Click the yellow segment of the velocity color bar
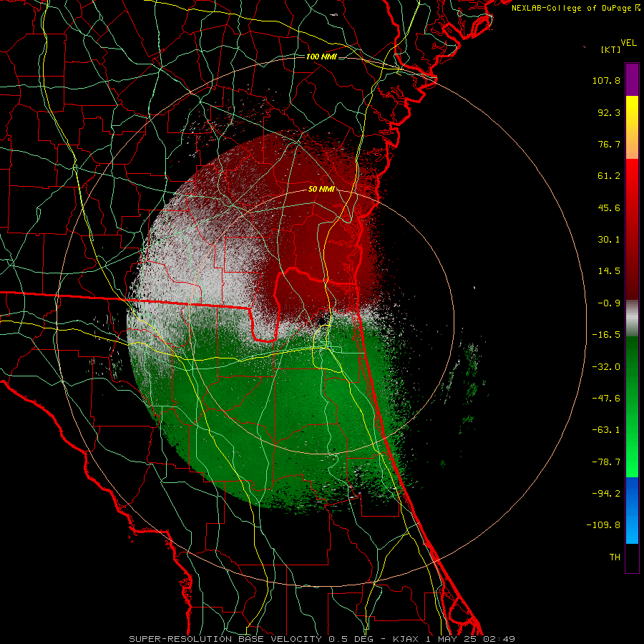 (x=632, y=127)
